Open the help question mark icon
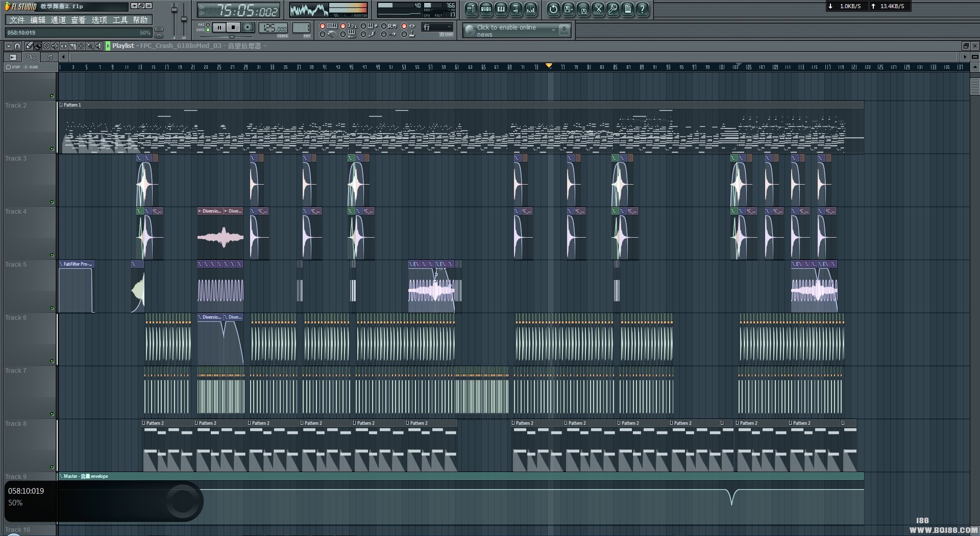The height and width of the screenshot is (536, 980). 642,9
